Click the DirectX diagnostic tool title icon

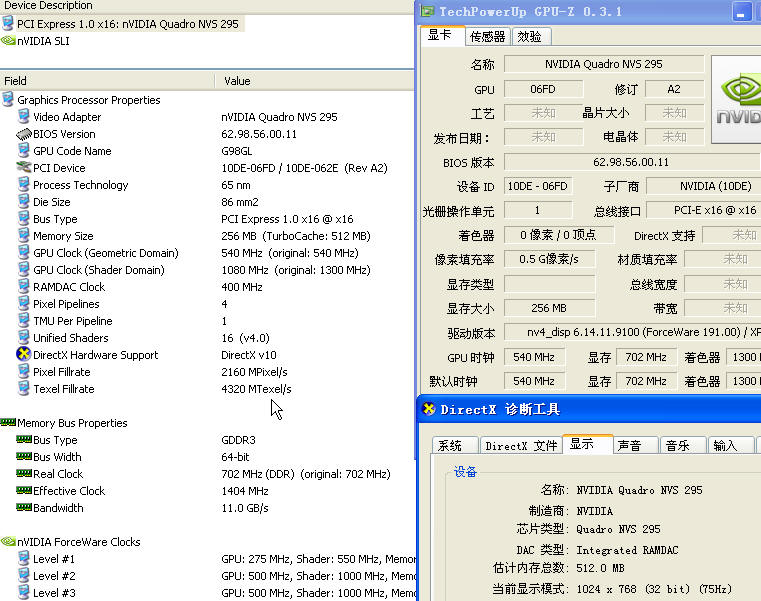[x=429, y=409]
